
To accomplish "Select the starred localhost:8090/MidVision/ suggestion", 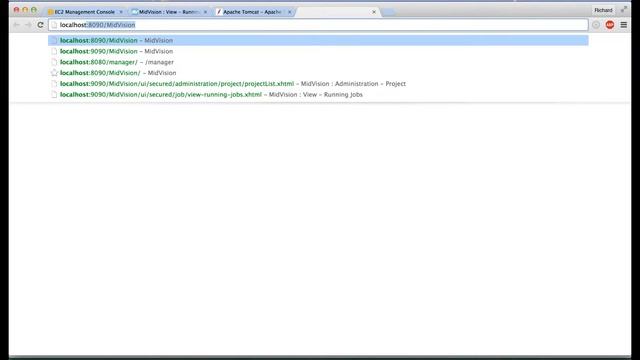I will click(x=318, y=73).
